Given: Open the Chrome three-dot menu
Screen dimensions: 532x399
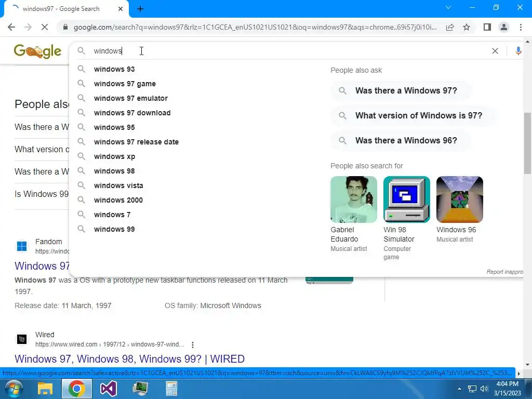Looking at the screenshot, I should [x=521, y=27].
